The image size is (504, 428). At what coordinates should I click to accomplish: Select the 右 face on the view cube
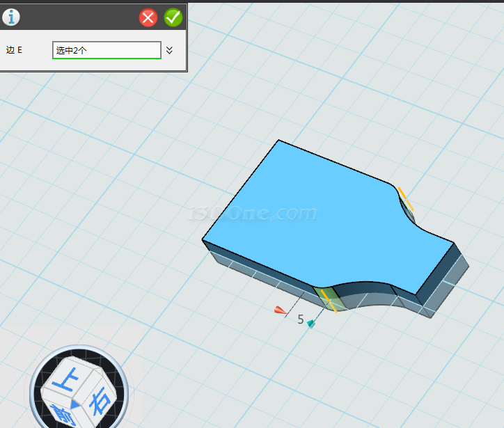tap(100, 400)
